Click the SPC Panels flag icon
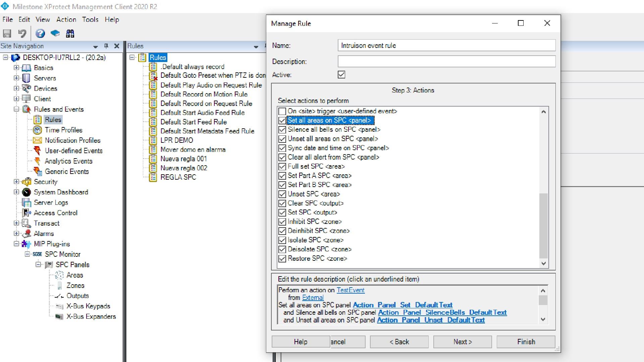The image size is (644, 362). click(x=49, y=265)
